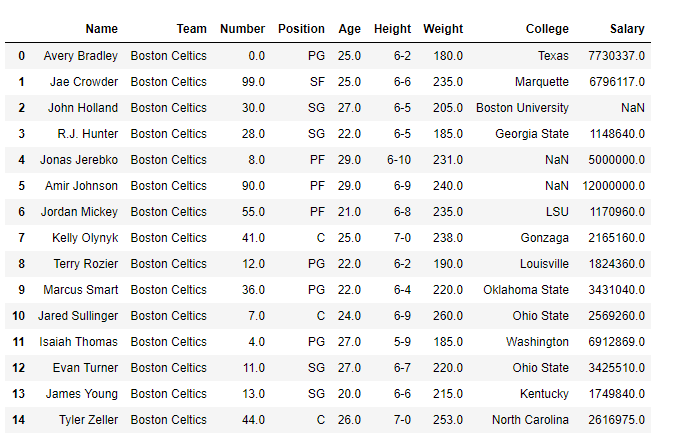Select the Gonzaga college cell
Viewport: 698px width, 440px height.
pyautogui.click(x=545, y=237)
